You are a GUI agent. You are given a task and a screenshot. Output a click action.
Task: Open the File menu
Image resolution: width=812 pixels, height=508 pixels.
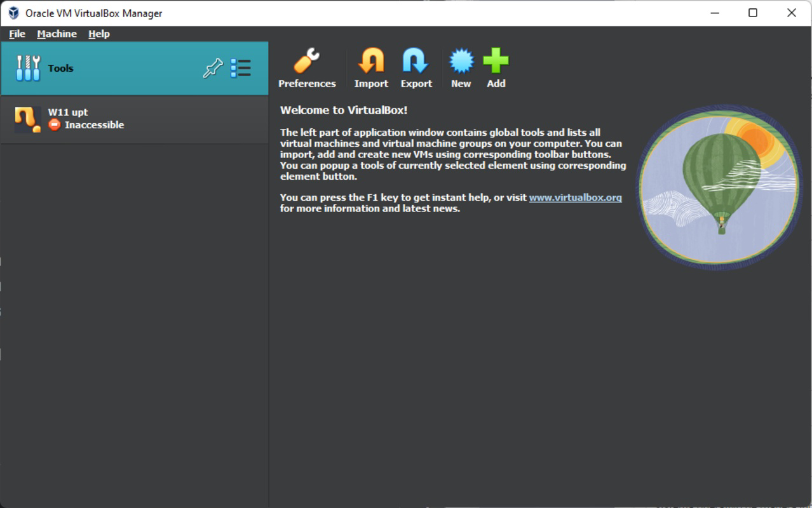click(17, 34)
